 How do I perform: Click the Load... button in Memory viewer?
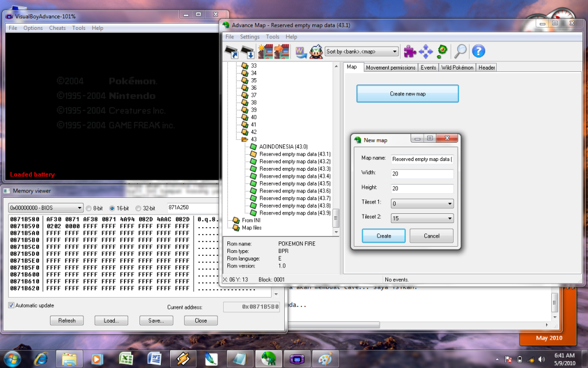pyautogui.click(x=111, y=320)
